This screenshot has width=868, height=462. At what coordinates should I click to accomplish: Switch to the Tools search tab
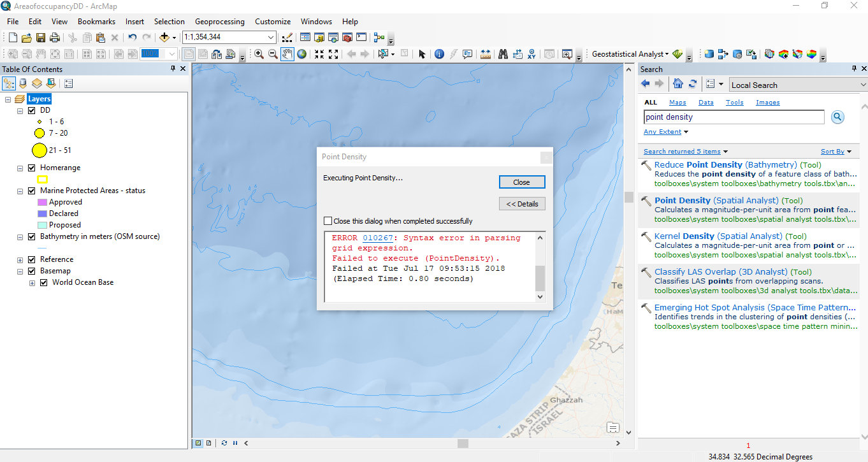[734, 103]
